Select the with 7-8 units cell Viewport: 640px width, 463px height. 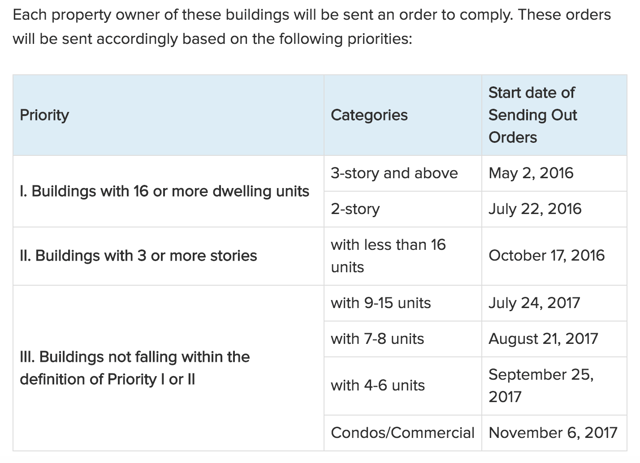point(402,339)
